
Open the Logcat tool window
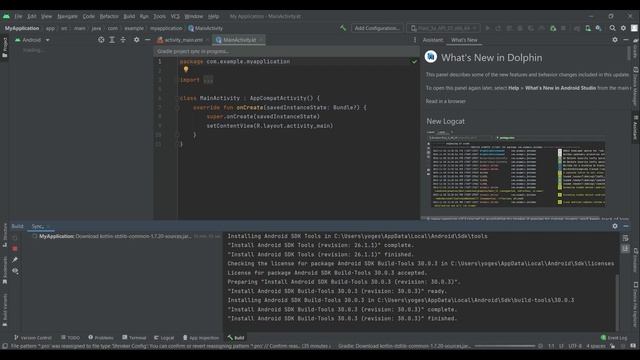point(164,338)
